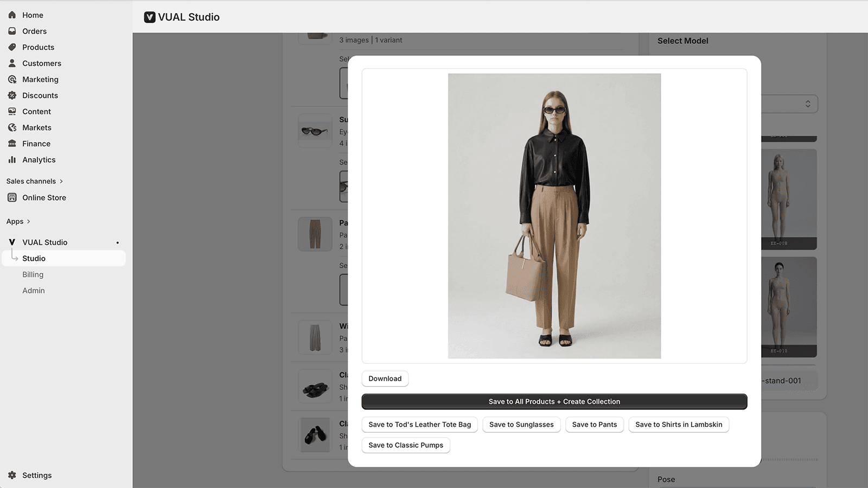The width and height of the screenshot is (868, 488).
Task: Click the Home icon in sidebar
Action: pos(12,15)
